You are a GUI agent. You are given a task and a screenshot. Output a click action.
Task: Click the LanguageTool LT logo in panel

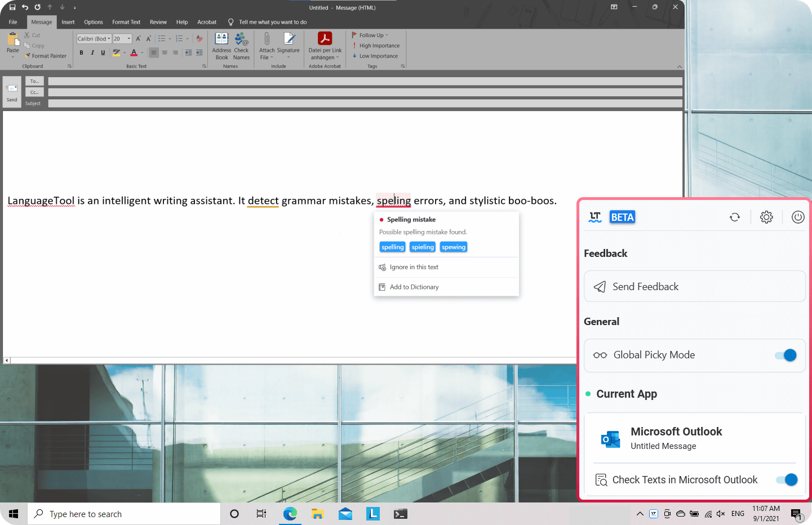[595, 217]
